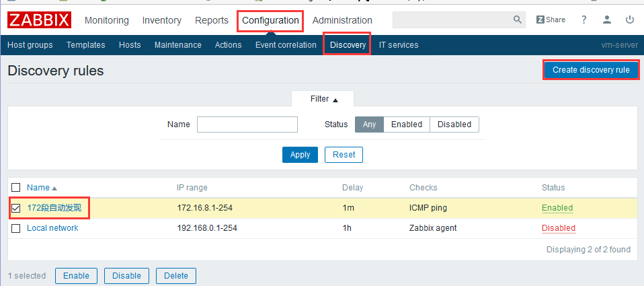Click the Zabbix agent checks cell
This screenshot has width=644, height=286.
pyautogui.click(x=433, y=228)
